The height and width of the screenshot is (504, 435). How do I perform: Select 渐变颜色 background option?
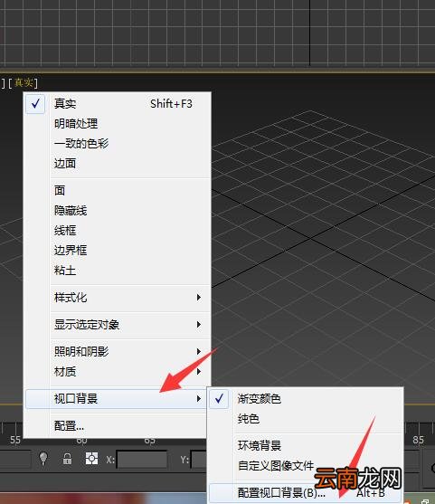[x=306, y=399]
